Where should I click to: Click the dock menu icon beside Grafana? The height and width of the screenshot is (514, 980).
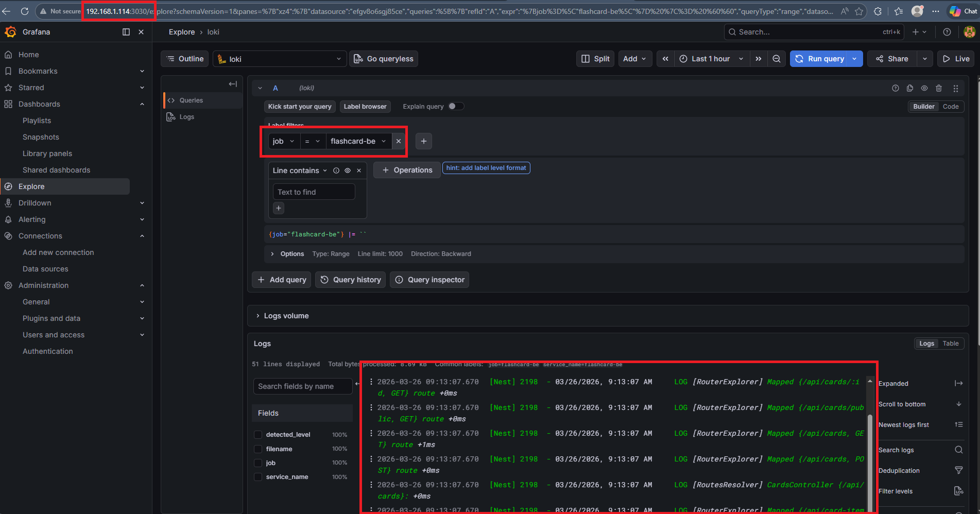[x=126, y=32]
